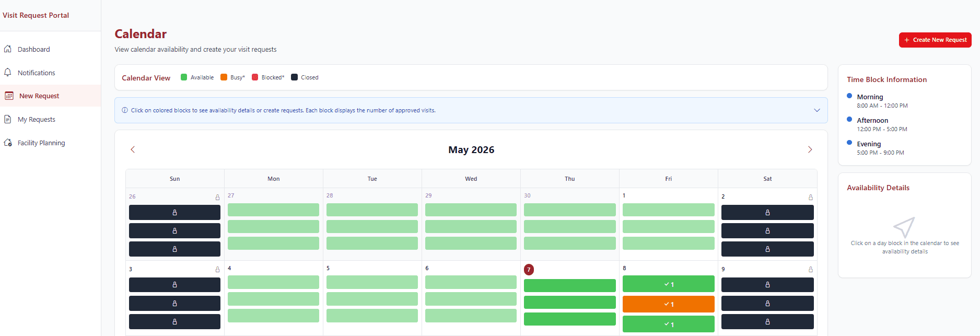Click the info icon in the banner

(x=125, y=110)
